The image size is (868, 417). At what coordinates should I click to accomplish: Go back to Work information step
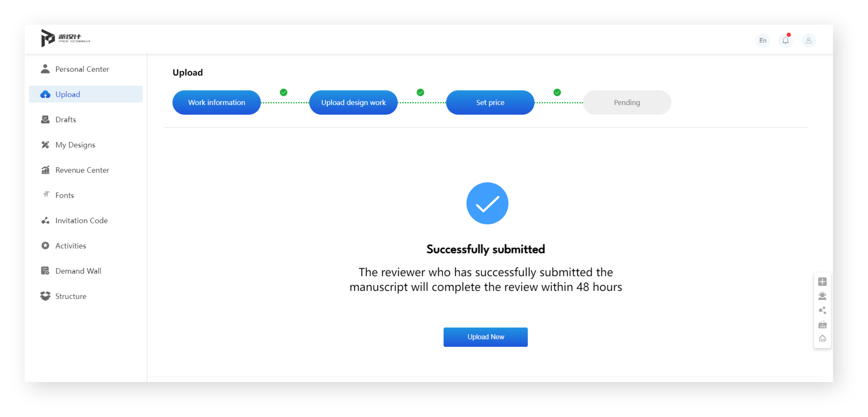pyautogui.click(x=216, y=102)
